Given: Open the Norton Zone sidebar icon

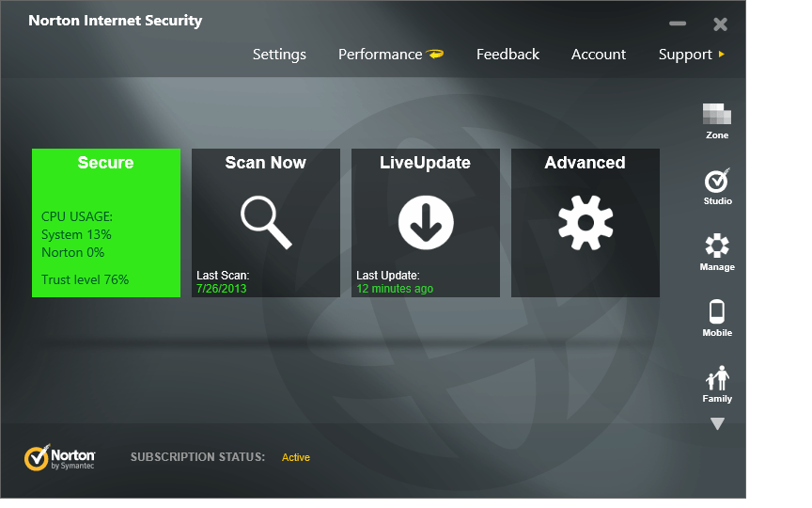Looking at the screenshot, I should [717, 115].
